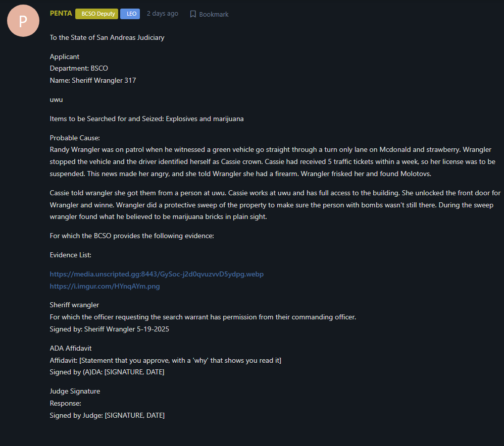Select the Bookmark text label
This screenshot has width=504, height=446.
point(214,15)
